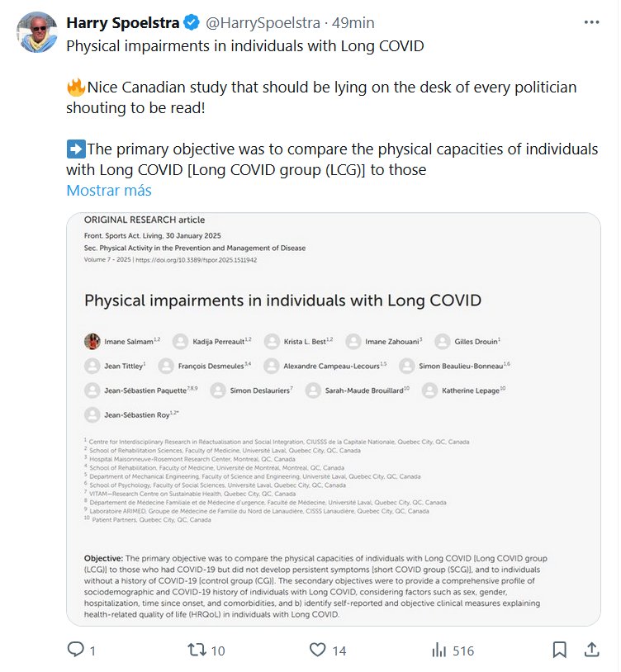
Task: Bookmark this post
Action: (x=559, y=651)
